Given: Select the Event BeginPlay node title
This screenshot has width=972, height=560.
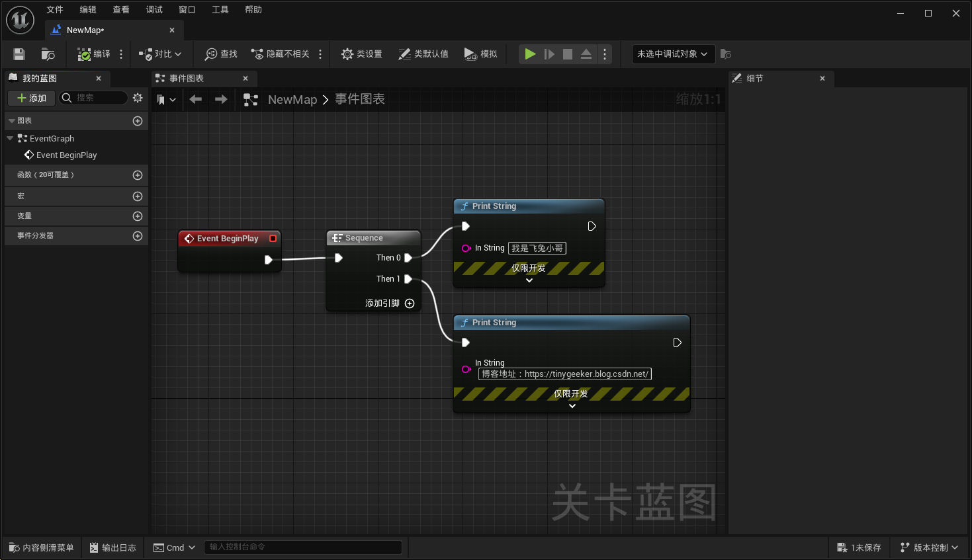Looking at the screenshot, I should pos(228,239).
